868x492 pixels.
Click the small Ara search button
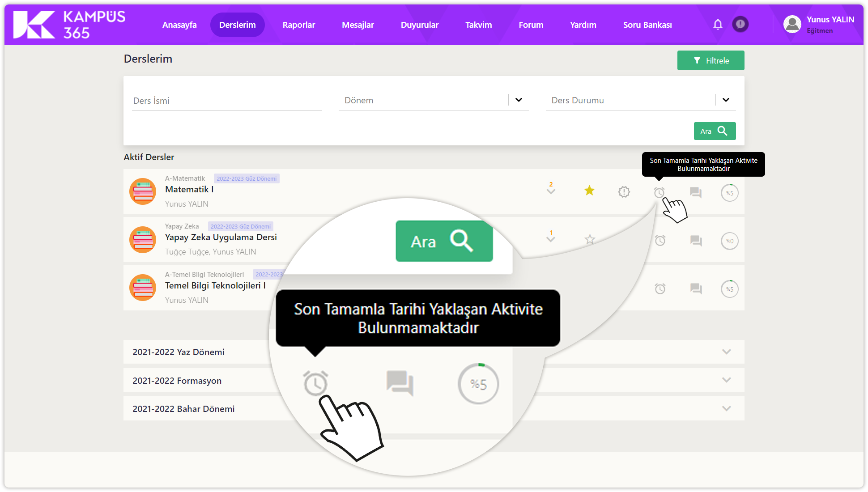click(715, 131)
